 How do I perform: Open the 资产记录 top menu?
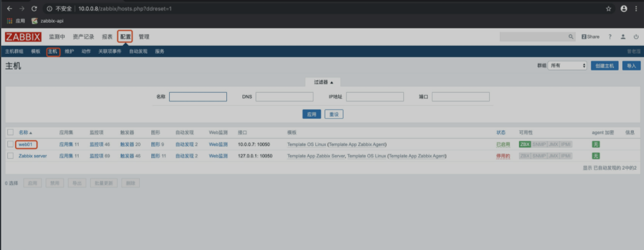83,37
